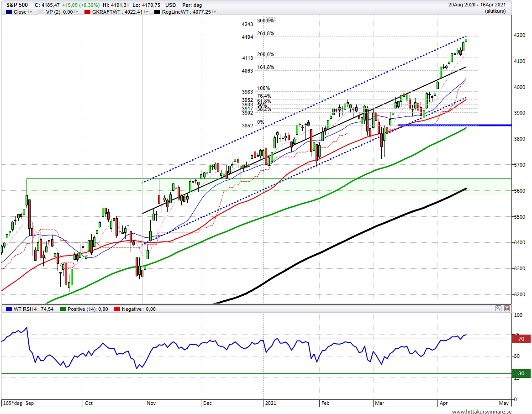Click the 'C: 4185,47' closing value
The height and width of the screenshot is (414, 532).
[x=47, y=5]
